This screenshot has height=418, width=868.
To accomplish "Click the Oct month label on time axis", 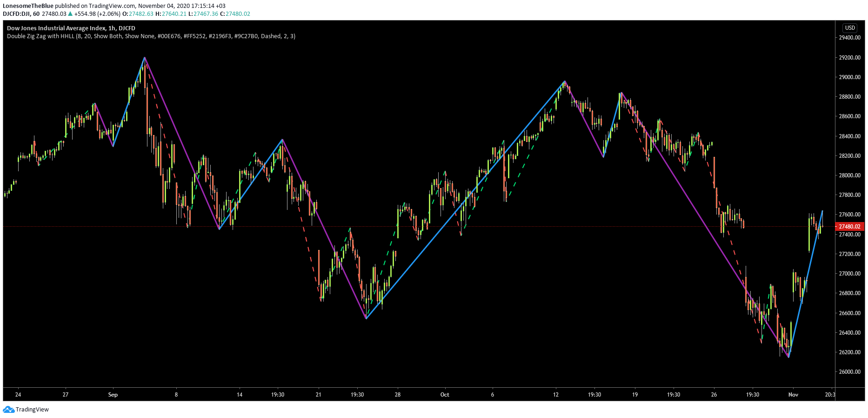I will tap(445, 395).
